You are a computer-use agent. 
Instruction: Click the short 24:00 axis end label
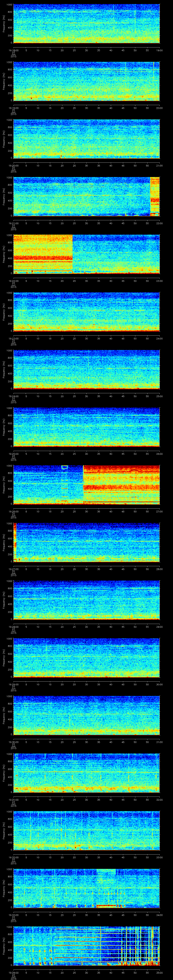click(x=159, y=339)
